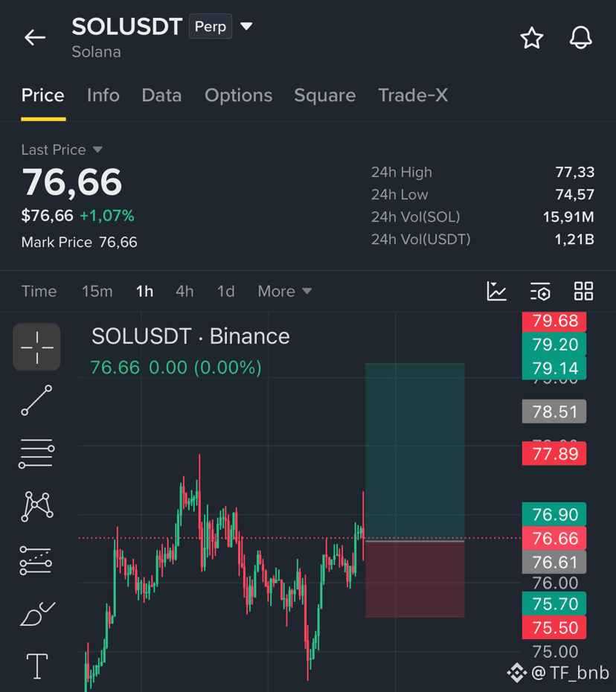
Task: Select the 4h chart interval
Action: point(185,291)
